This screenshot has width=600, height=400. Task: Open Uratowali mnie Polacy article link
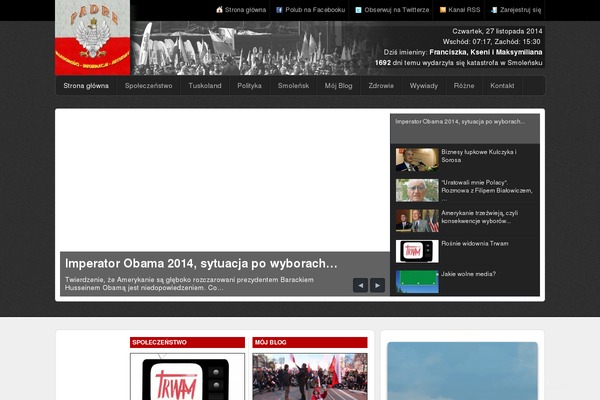(487, 191)
